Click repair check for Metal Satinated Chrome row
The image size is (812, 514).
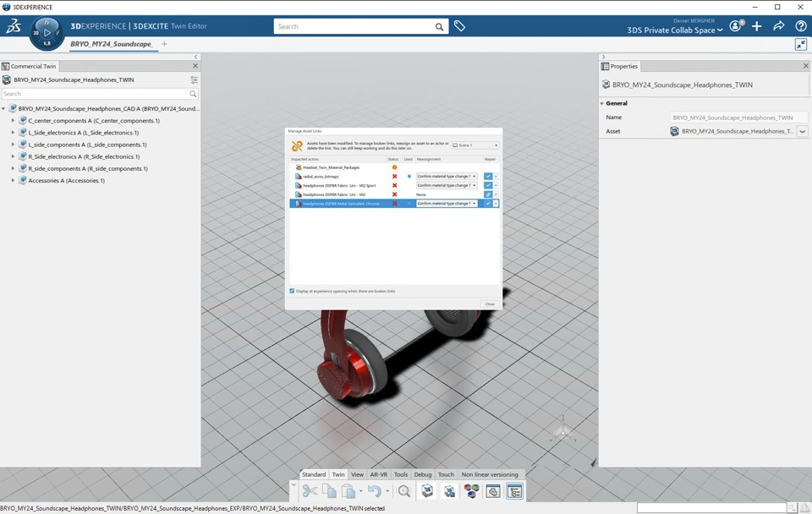tap(488, 204)
